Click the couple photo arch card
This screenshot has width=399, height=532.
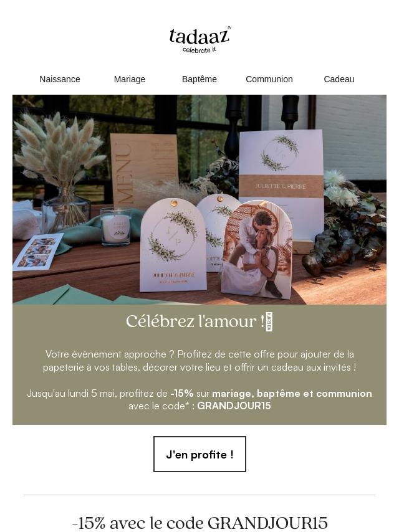click(x=257, y=250)
